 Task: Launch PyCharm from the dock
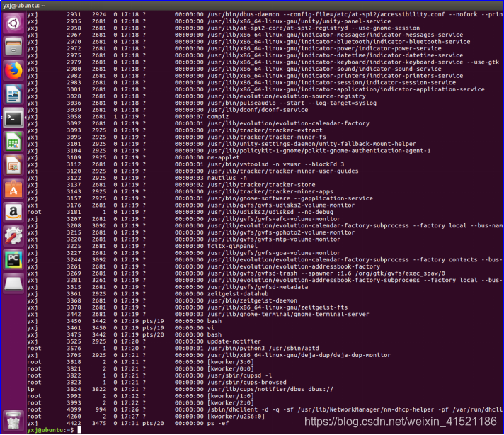(x=13, y=259)
